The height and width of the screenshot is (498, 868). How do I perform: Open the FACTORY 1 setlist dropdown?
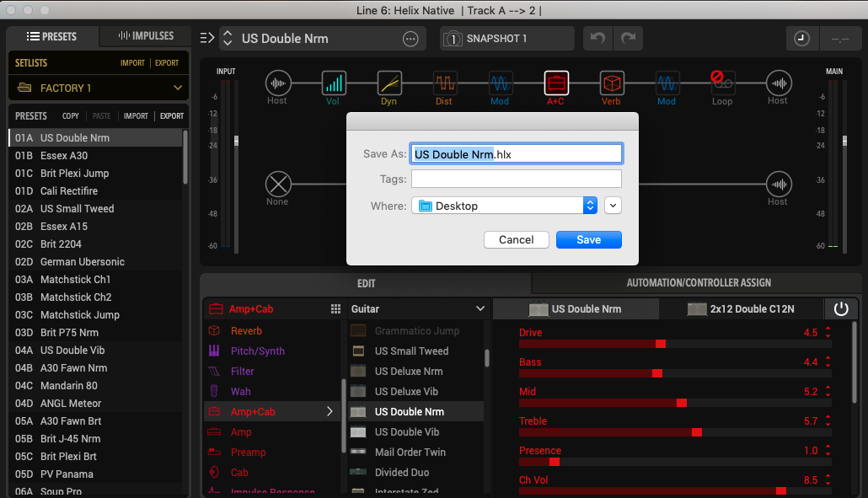99,88
